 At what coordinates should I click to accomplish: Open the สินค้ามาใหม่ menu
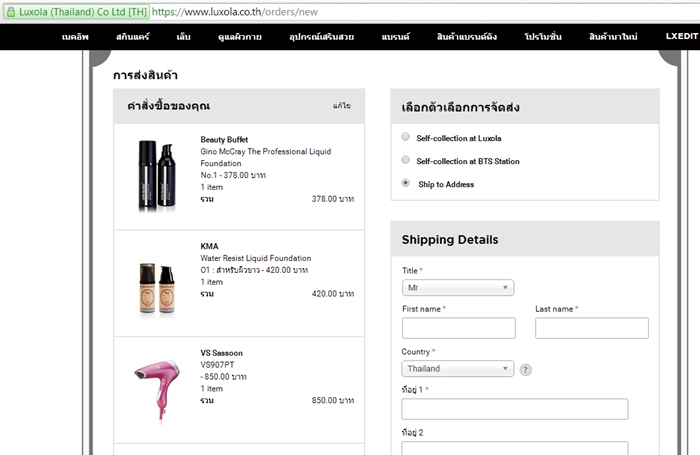pyautogui.click(x=613, y=37)
